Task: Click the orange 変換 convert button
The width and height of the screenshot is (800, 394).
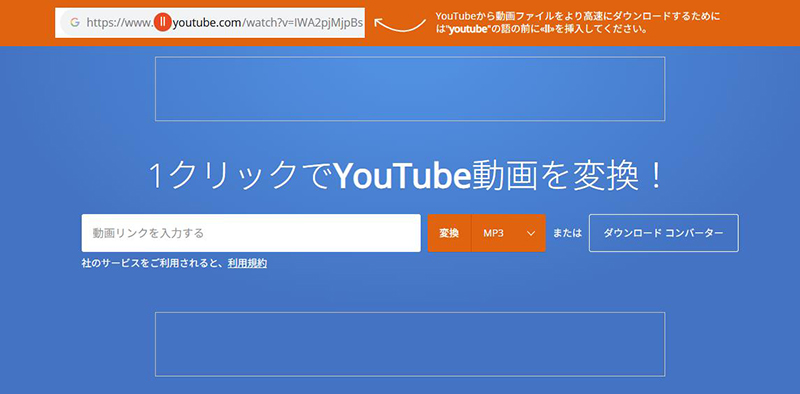Action: click(449, 233)
